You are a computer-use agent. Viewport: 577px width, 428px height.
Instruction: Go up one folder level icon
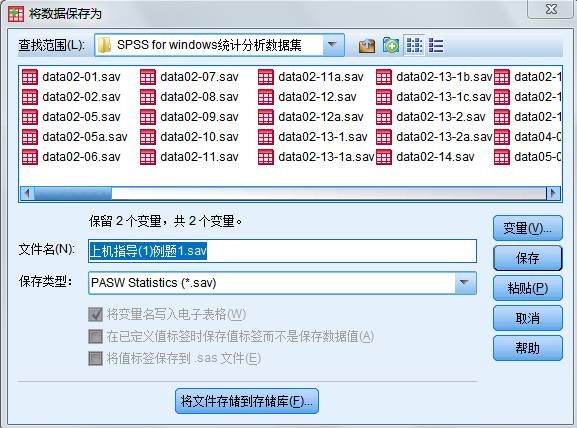367,46
